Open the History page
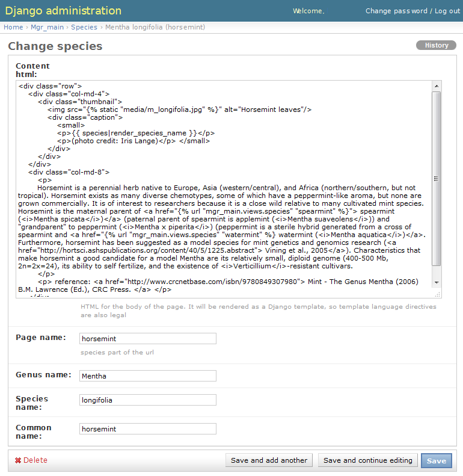The width and height of the screenshot is (463, 476). [436, 45]
